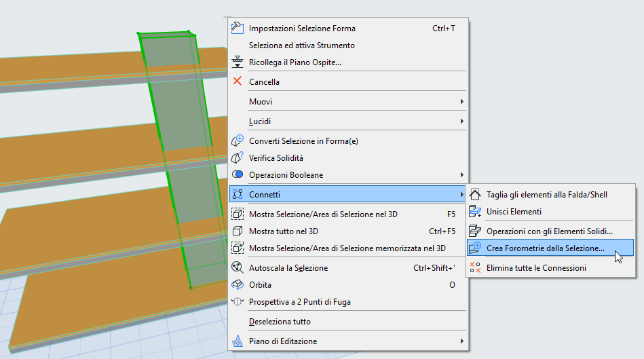The width and height of the screenshot is (644, 359).
Task: Choose Impostazioni Selezione Forma entry
Action: (348, 28)
